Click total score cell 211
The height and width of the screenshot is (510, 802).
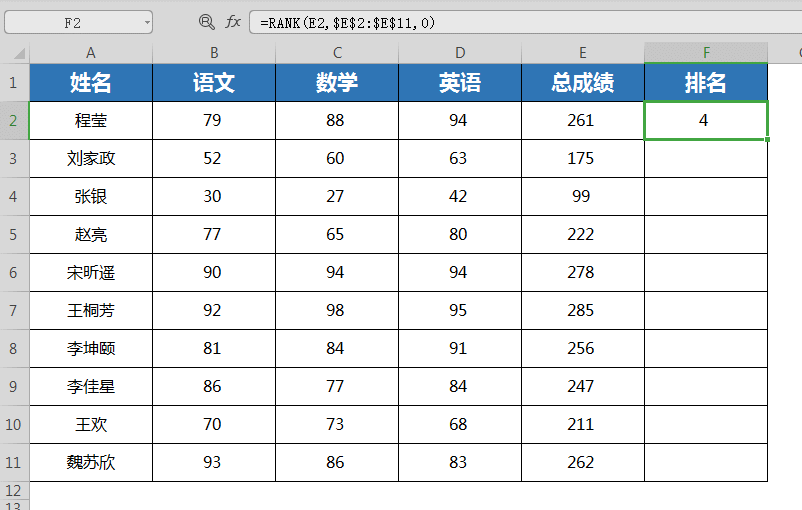(x=583, y=425)
